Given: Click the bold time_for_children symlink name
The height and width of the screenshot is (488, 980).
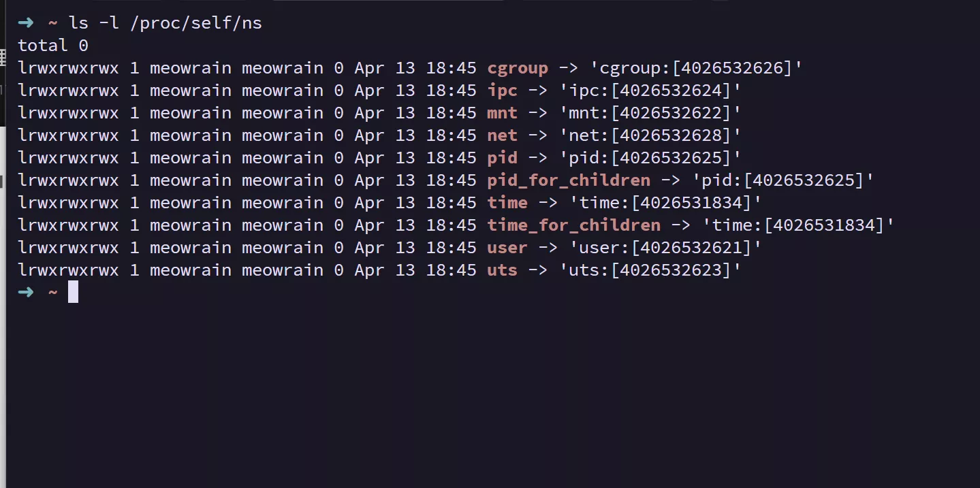Looking at the screenshot, I should [x=573, y=225].
